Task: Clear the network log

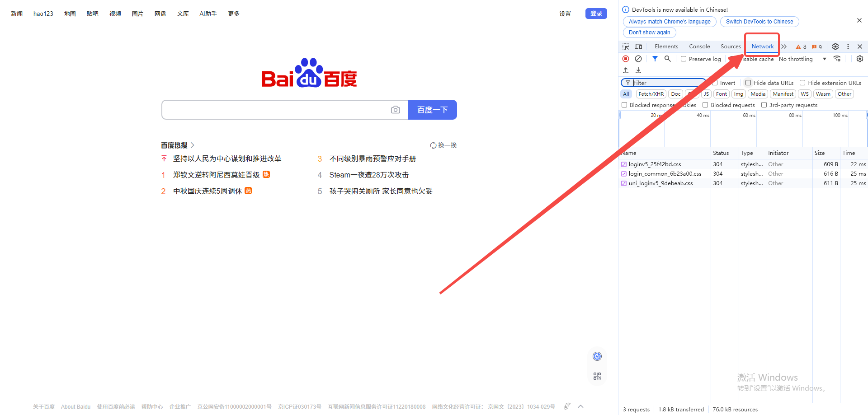Action: point(638,59)
